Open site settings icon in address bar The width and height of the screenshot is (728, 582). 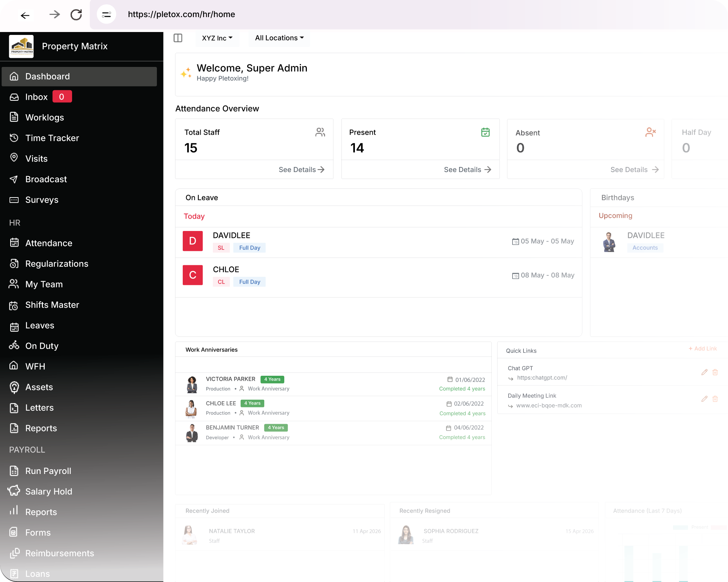coord(106,15)
